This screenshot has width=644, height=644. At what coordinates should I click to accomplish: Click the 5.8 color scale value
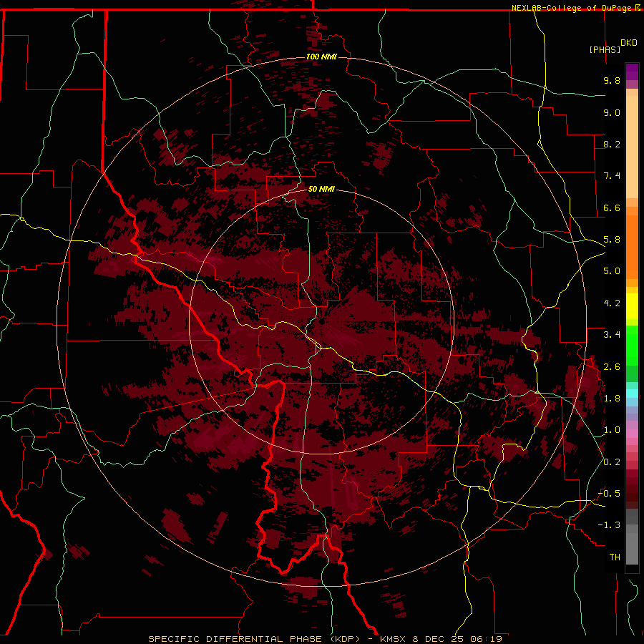tap(612, 240)
